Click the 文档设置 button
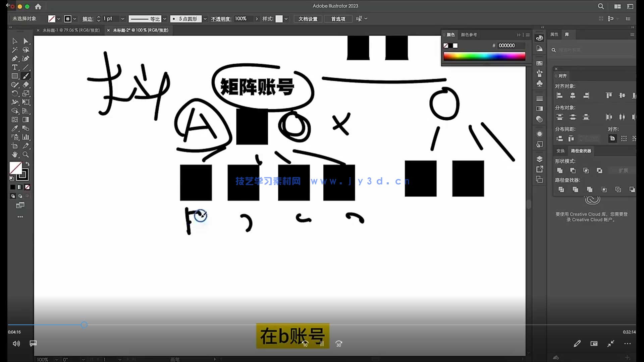Image resolution: width=644 pixels, height=362 pixels. point(307,19)
